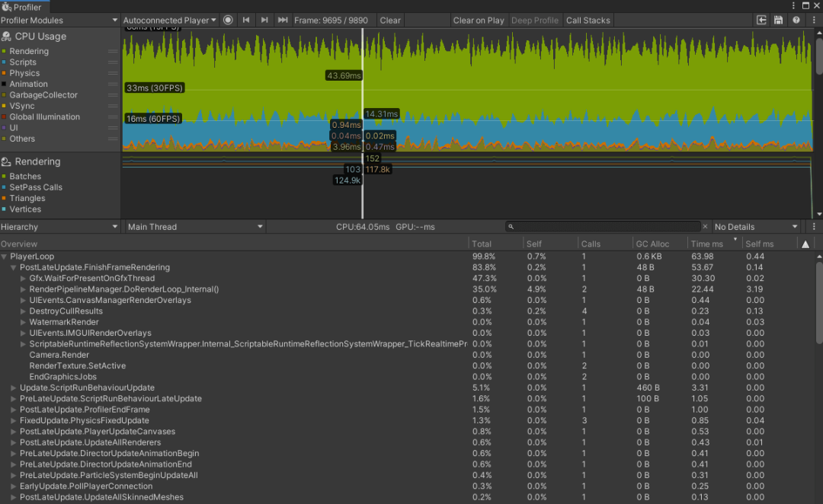Click the Clear button
823x504 pixels.
(390, 20)
